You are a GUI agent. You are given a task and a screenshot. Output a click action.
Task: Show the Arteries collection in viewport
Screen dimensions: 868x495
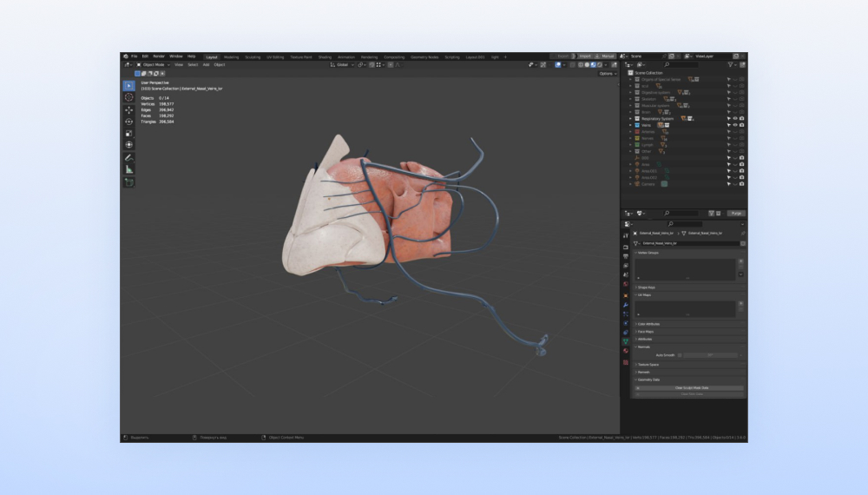pyautogui.click(x=735, y=132)
